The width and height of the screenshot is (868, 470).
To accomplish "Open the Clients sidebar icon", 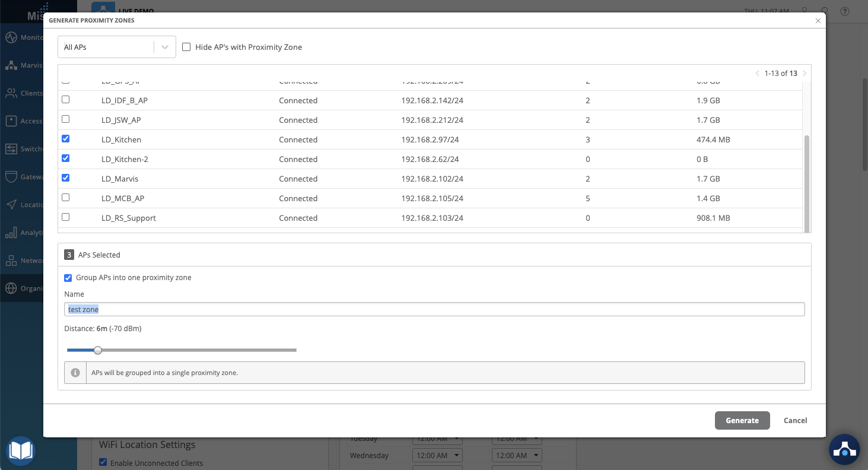I will [x=11, y=93].
